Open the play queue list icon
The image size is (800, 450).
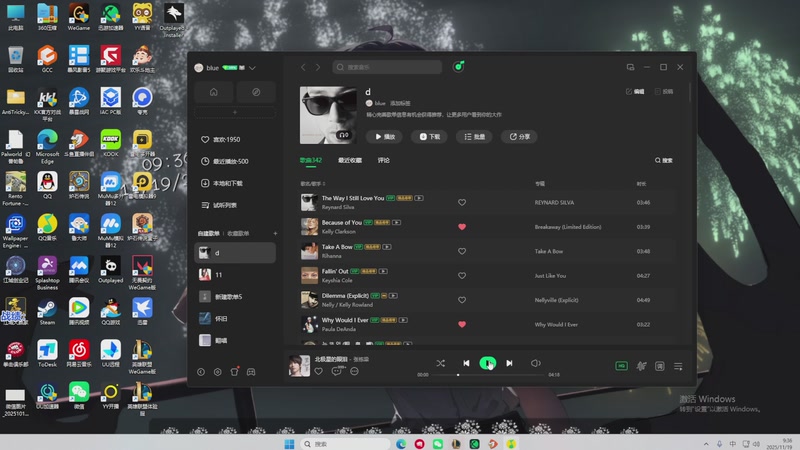pos(678,366)
